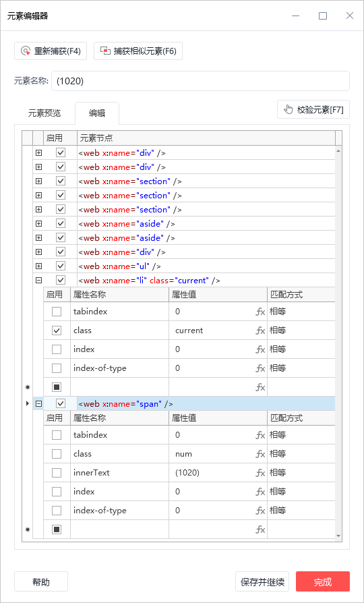Disable the ul node checkbox
364x603 pixels.
point(61,266)
